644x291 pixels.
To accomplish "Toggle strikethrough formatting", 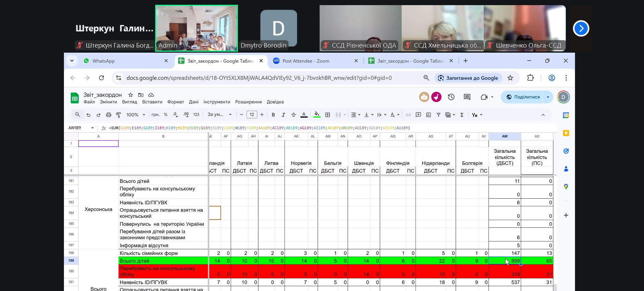I will [x=293, y=115].
